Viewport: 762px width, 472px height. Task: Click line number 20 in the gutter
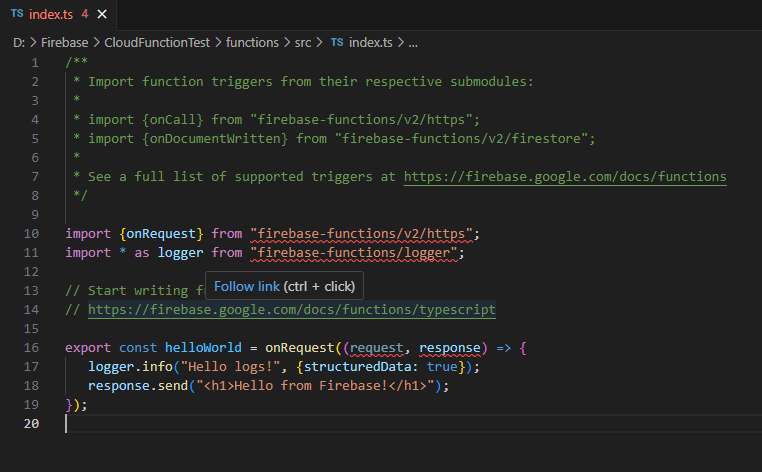(31, 423)
